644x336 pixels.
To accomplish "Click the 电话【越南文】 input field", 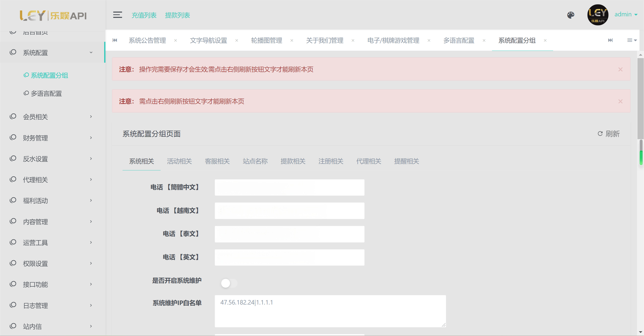I will (289, 211).
